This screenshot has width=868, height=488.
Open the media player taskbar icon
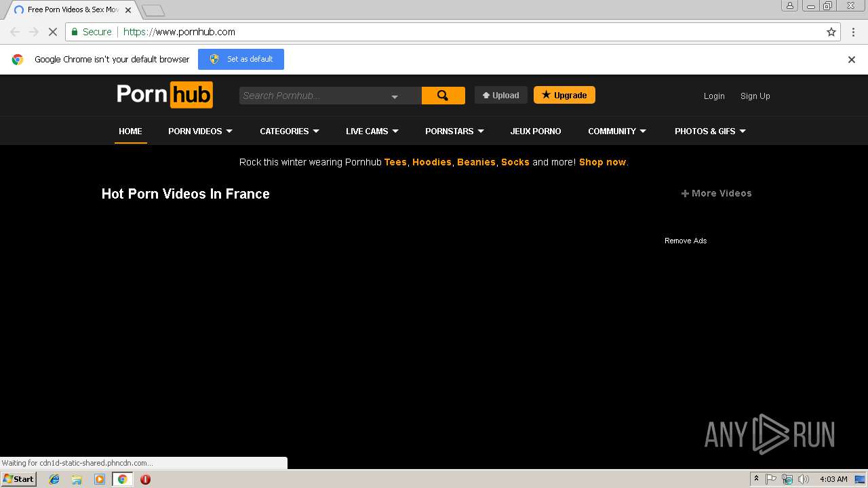tap(100, 479)
